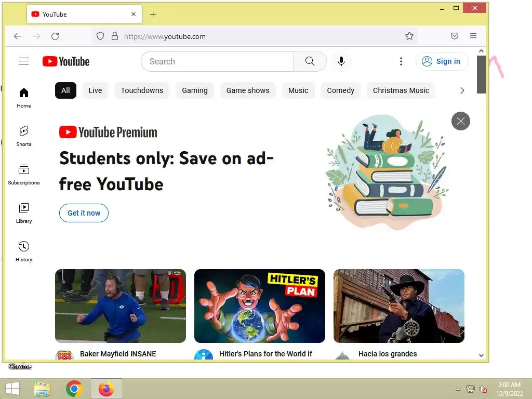The width and height of the screenshot is (532, 399).
Task: Dismiss the YouTube Premium banner
Action: pos(461,121)
